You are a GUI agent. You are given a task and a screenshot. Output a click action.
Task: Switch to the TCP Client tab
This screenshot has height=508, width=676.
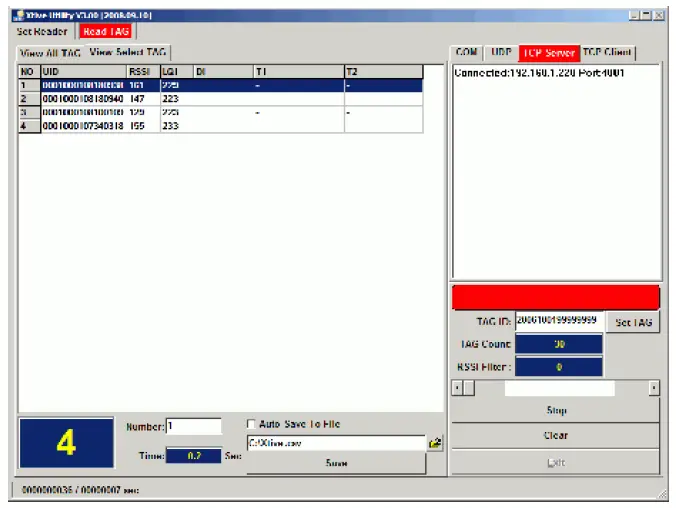(x=607, y=52)
